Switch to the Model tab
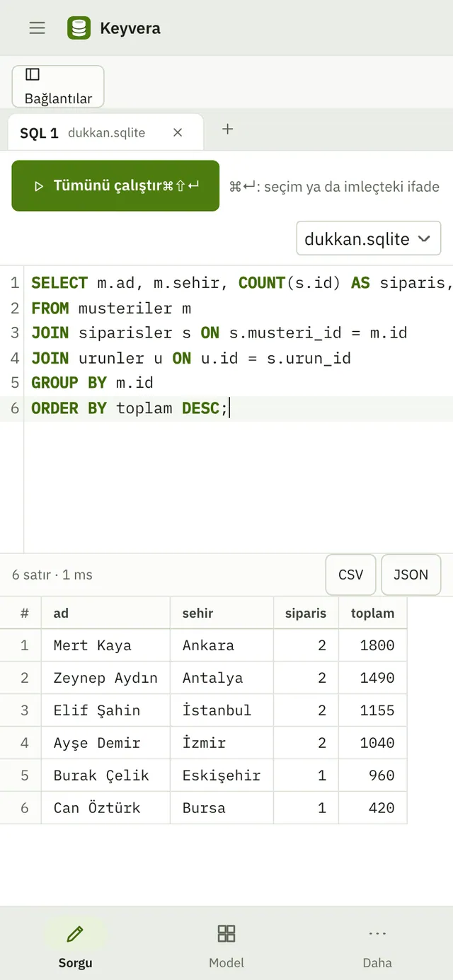This screenshot has width=453, height=980. (x=226, y=945)
